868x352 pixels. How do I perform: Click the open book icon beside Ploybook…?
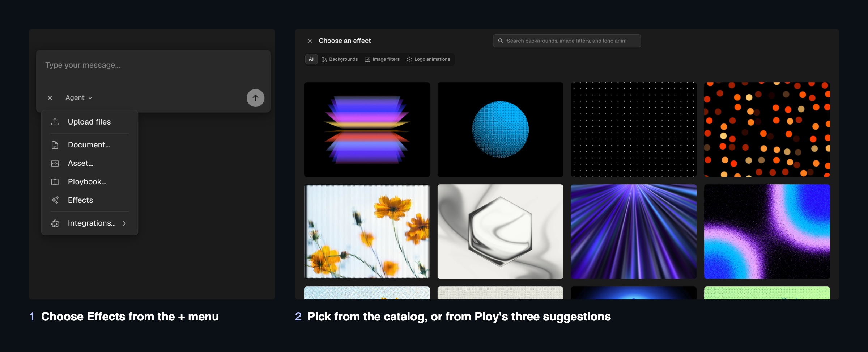tap(55, 182)
